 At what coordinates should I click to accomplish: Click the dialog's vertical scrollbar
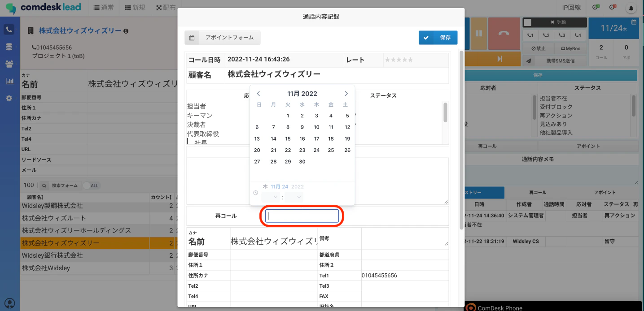tap(460, 139)
